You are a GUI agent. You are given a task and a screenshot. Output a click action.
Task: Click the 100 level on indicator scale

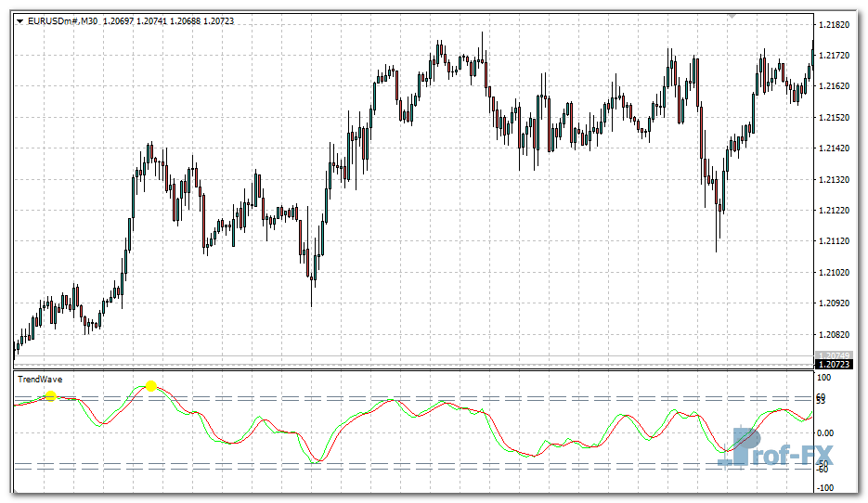[823, 379]
